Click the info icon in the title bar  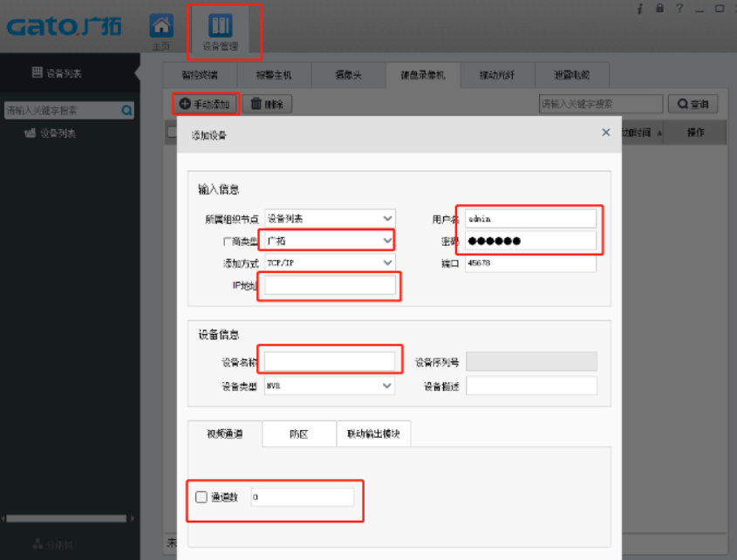pos(640,8)
